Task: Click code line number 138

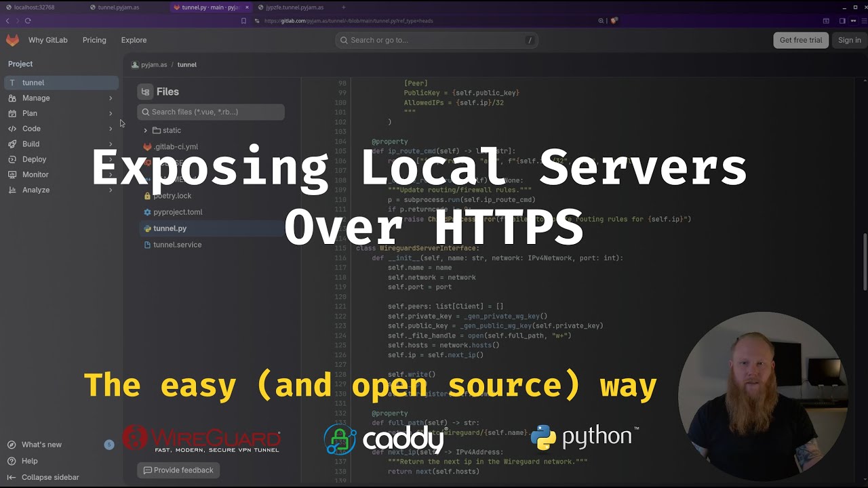Action: pyautogui.click(x=340, y=471)
